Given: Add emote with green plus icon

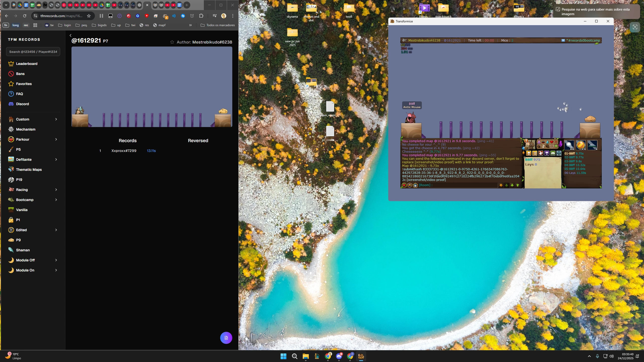Looking at the screenshot, I should pos(556,146).
